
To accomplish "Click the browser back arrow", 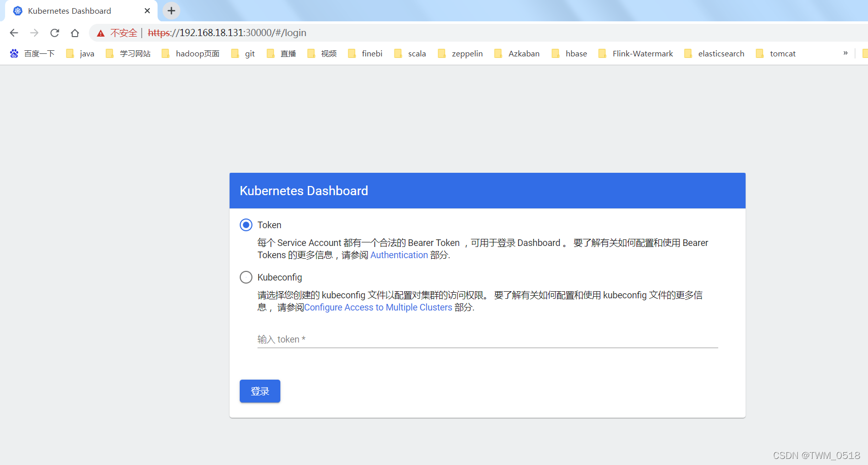I will [14, 33].
